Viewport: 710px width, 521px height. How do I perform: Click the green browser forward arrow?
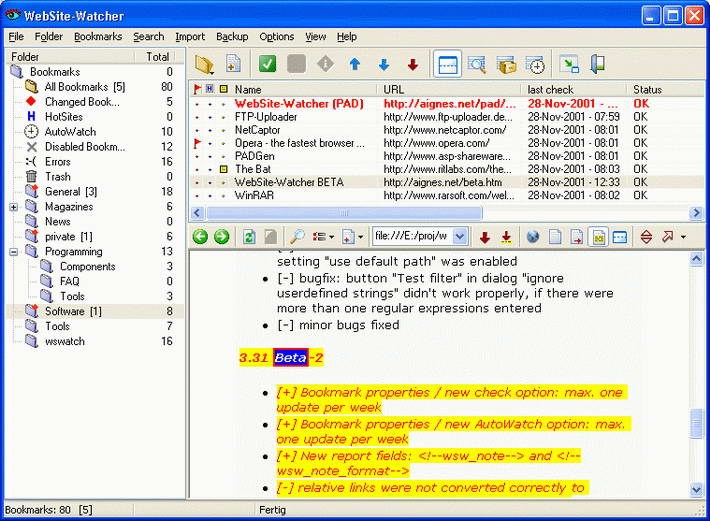click(221, 237)
